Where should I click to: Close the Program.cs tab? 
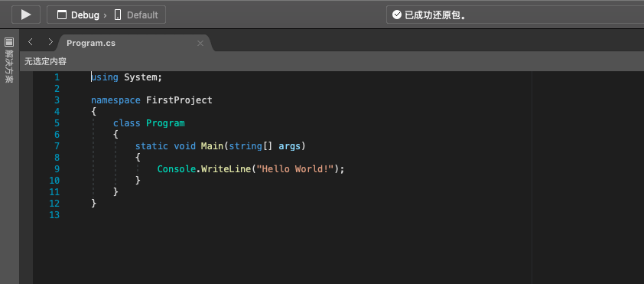tap(200, 43)
